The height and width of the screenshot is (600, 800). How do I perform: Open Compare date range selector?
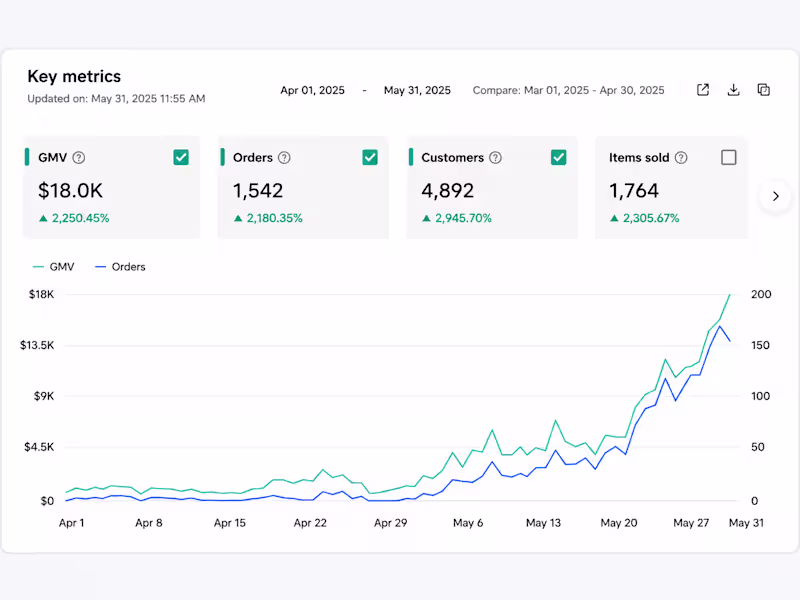tap(568, 90)
